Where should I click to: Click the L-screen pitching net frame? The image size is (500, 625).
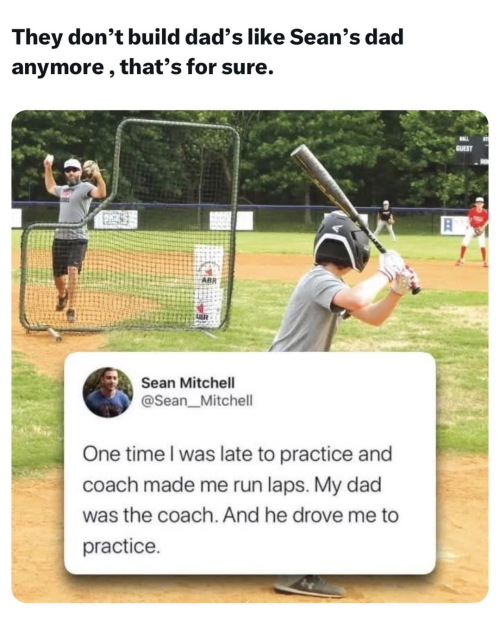pos(130,228)
